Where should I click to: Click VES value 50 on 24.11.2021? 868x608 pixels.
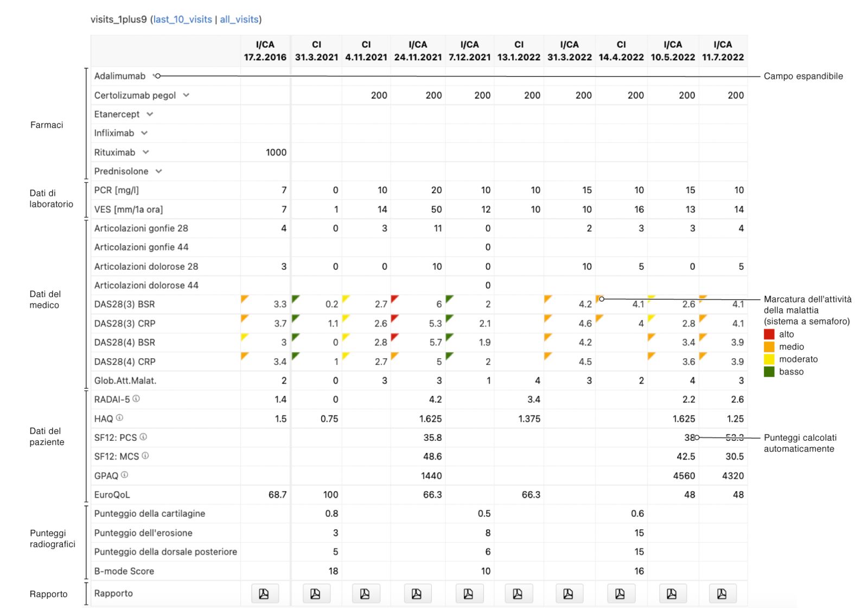[436, 210]
